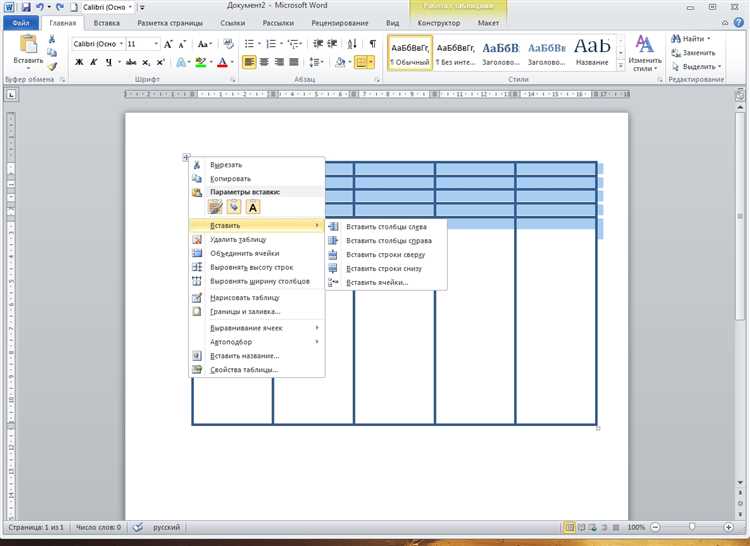
Task: Click the Clear Formatting icon
Action: (229, 44)
